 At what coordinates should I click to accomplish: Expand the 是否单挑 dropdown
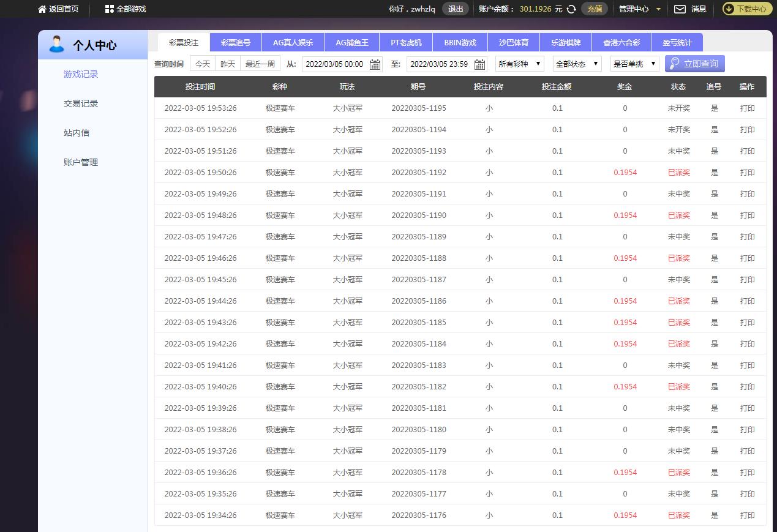[x=634, y=64]
